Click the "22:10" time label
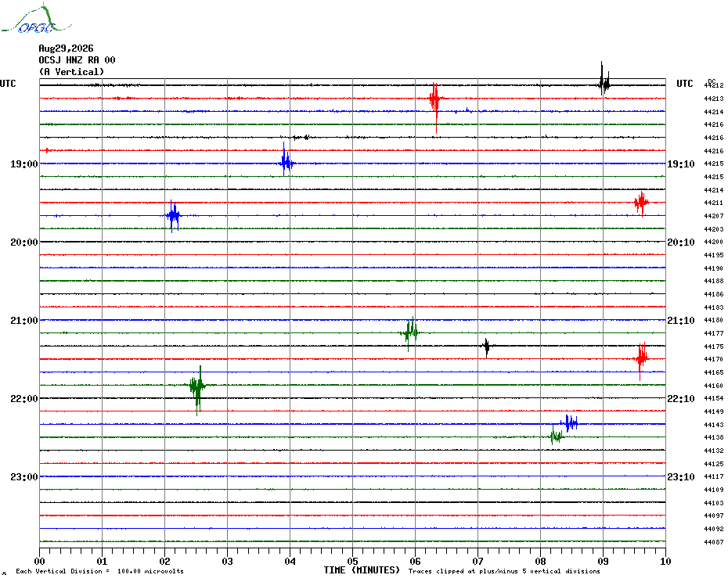This screenshot has width=728, height=582. (x=681, y=399)
